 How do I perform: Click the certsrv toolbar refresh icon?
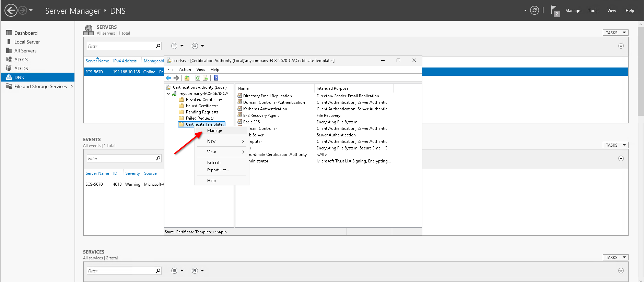[x=198, y=78]
